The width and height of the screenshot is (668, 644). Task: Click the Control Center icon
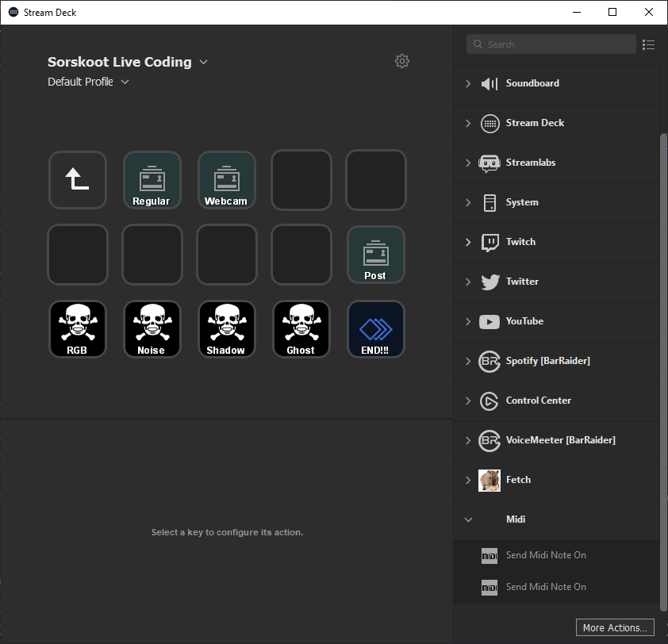tap(489, 401)
